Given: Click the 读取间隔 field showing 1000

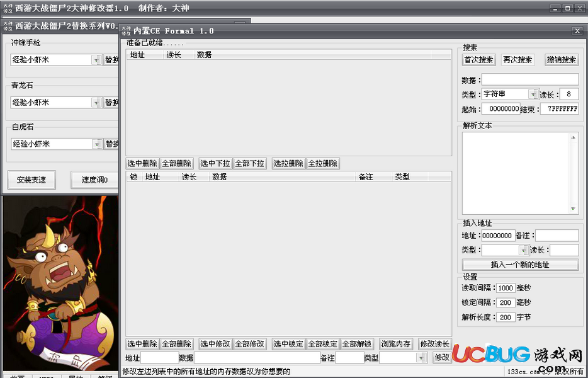Looking at the screenshot, I should [x=506, y=288].
